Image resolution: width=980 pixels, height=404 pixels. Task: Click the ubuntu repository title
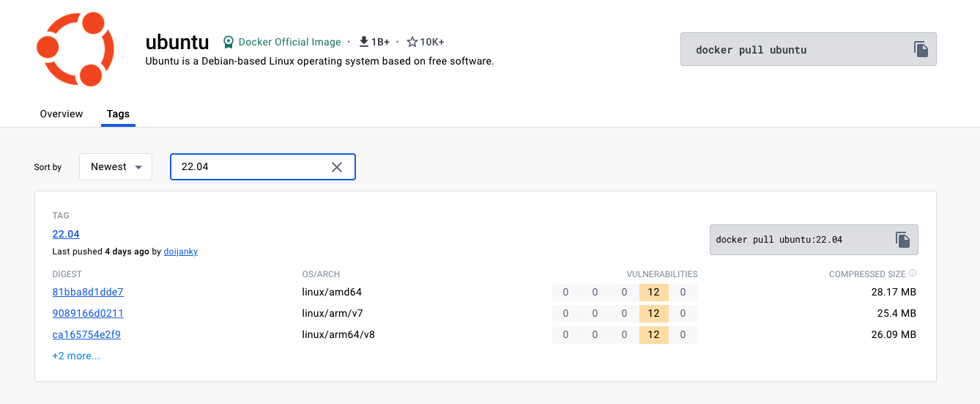point(177,42)
